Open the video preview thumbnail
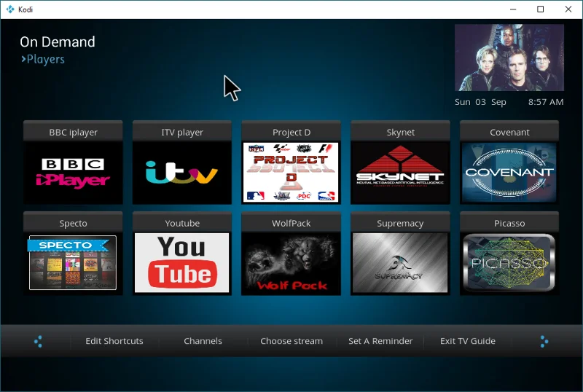The width and height of the screenshot is (583, 392). click(x=509, y=58)
